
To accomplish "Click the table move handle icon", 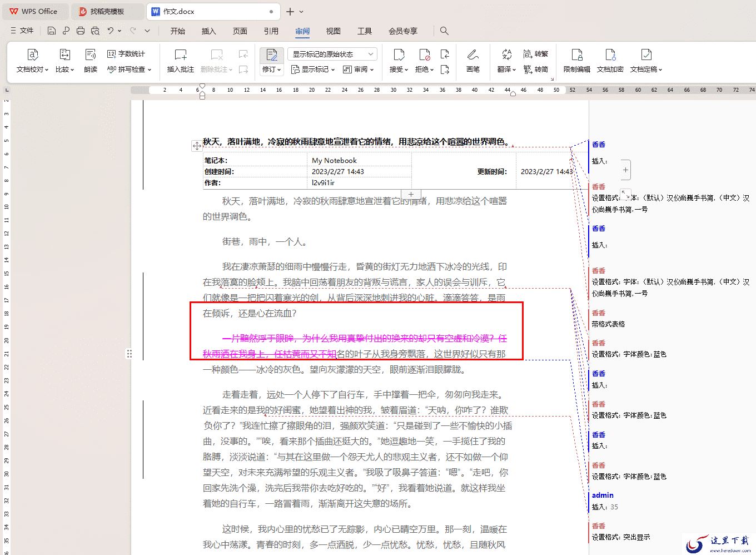I will [x=197, y=146].
